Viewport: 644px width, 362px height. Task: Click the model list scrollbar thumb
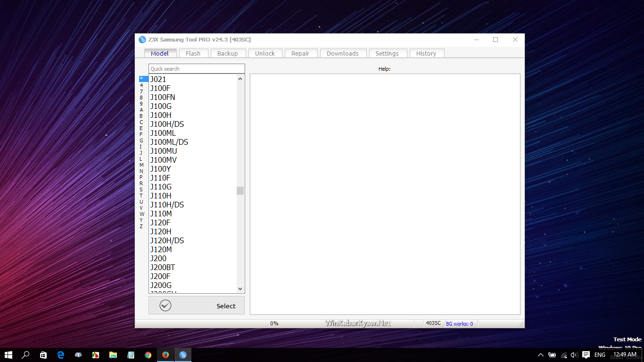click(240, 190)
